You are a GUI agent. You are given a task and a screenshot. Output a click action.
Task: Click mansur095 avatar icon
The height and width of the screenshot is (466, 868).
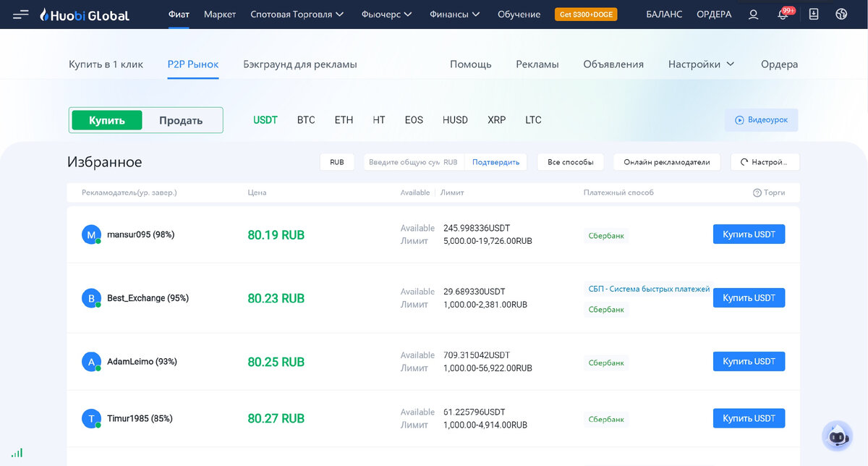(91, 234)
